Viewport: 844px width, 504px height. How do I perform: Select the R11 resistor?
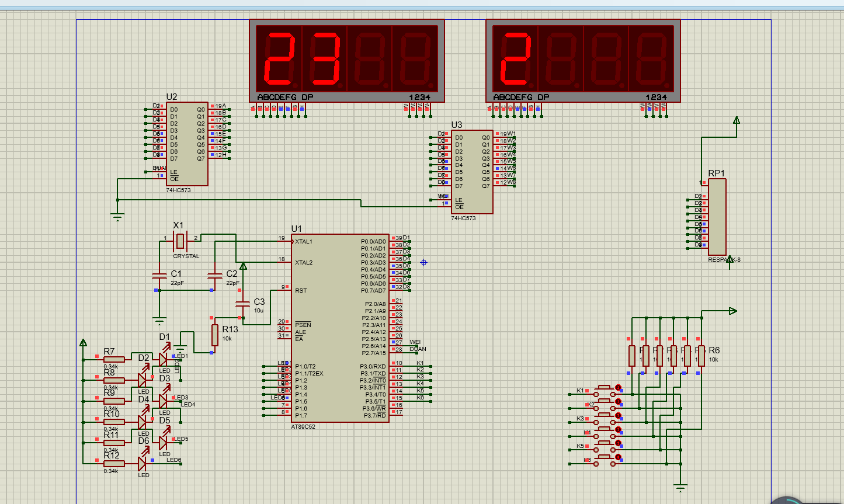pos(114,443)
